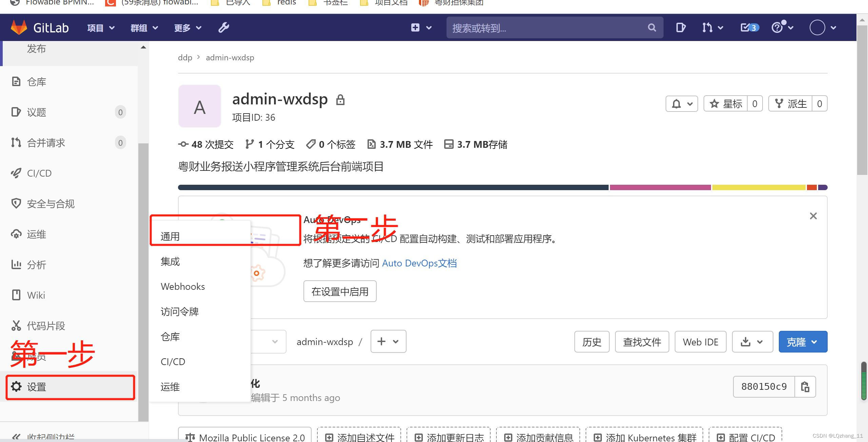Open the Auto DevOps文档 link
The image size is (868, 442).
click(419, 263)
